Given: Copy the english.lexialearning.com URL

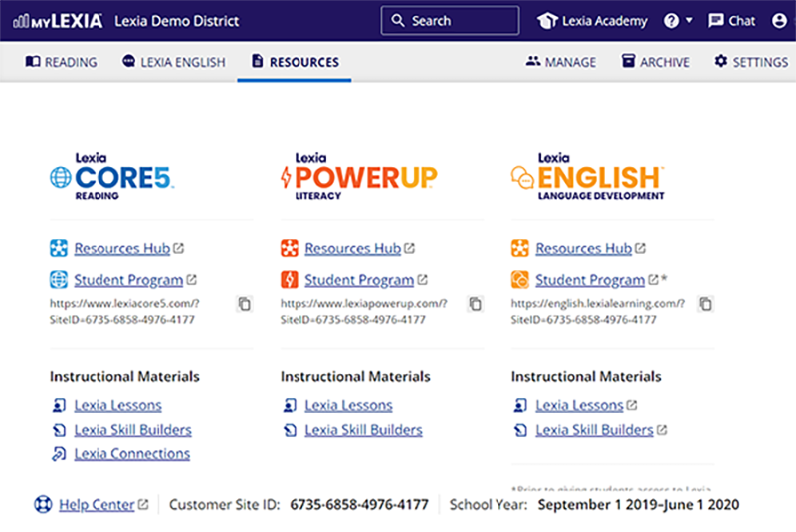Looking at the screenshot, I should (706, 304).
